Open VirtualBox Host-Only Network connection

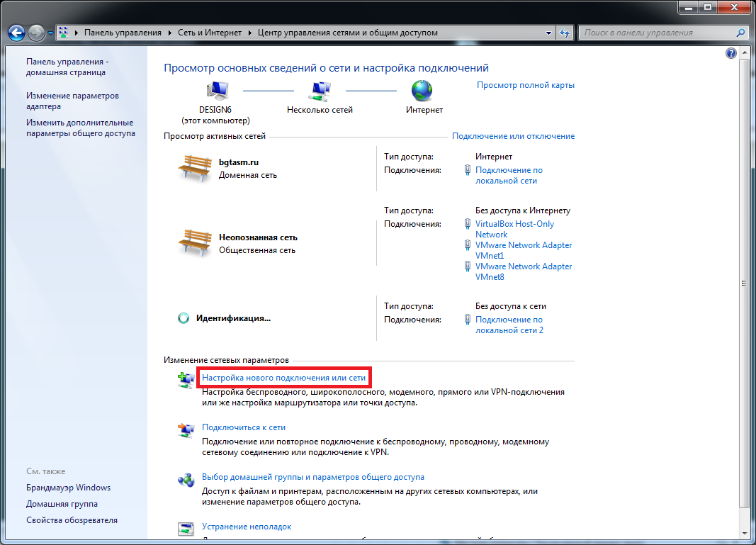coord(515,229)
